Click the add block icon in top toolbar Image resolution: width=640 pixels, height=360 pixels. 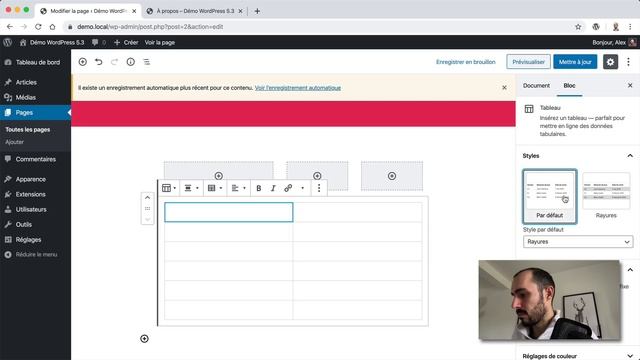tap(82, 62)
